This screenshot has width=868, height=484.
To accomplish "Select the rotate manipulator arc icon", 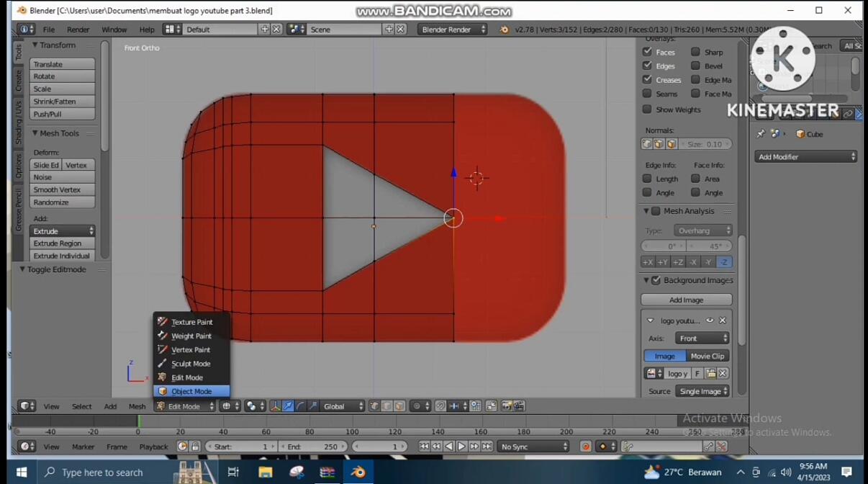I will point(300,406).
